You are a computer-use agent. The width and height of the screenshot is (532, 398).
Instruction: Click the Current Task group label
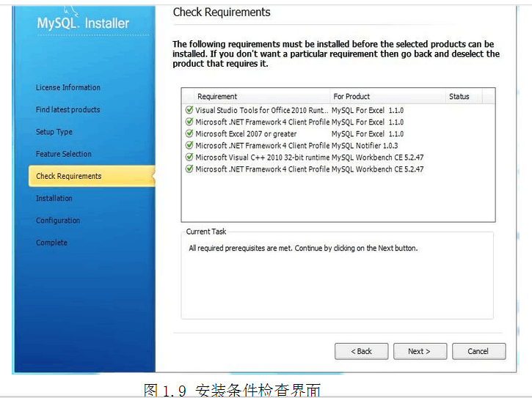coord(206,232)
